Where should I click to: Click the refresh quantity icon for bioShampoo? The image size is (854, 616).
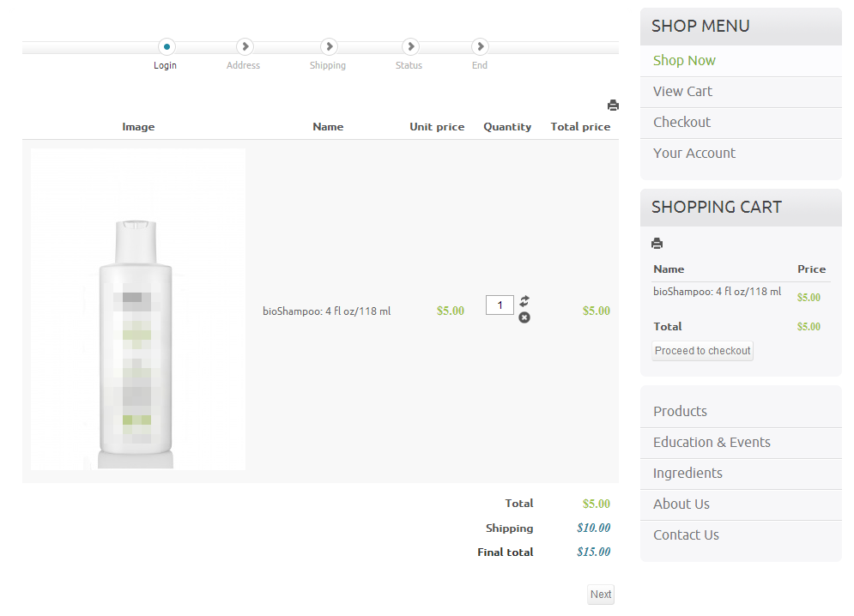pyautogui.click(x=524, y=301)
